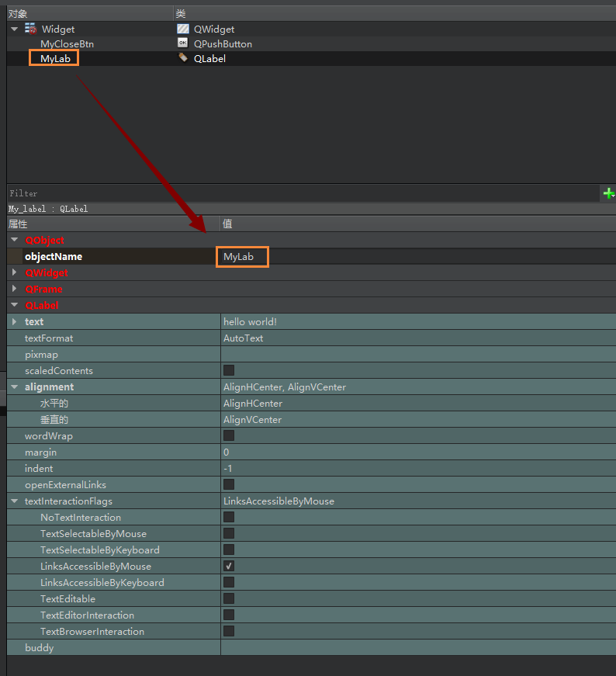
Task: Click the green plus add property icon
Action: [x=608, y=192]
